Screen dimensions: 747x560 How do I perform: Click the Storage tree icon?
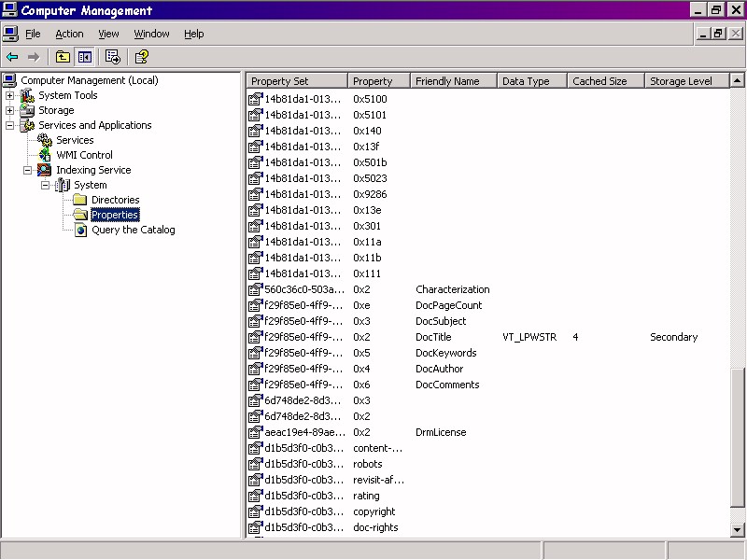pos(27,110)
